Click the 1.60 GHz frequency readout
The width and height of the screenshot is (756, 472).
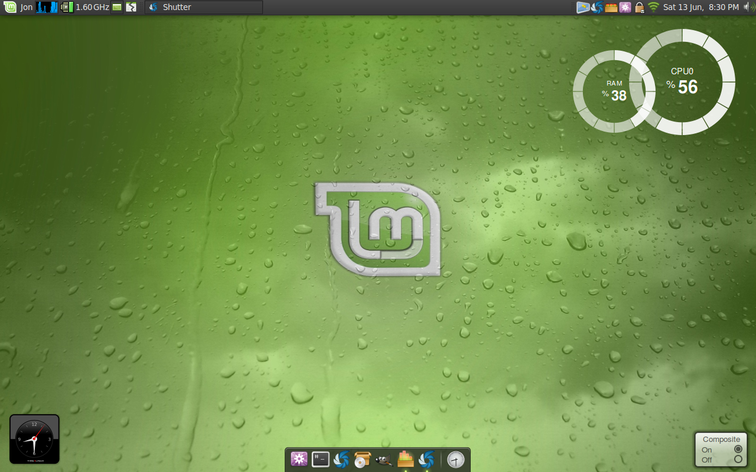coord(92,7)
